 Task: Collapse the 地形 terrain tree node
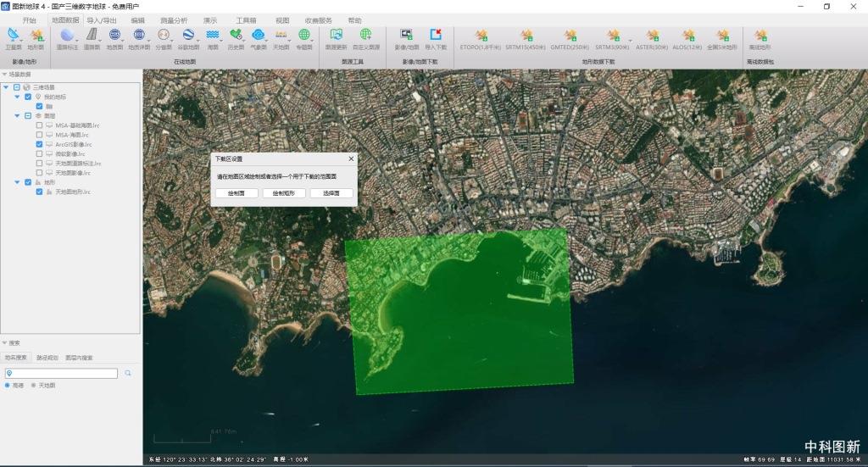(x=17, y=182)
